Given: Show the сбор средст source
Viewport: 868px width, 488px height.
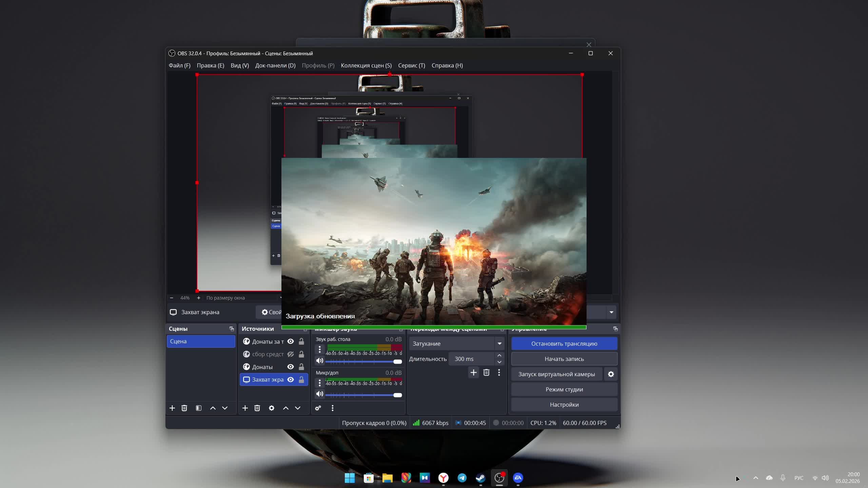Looking at the screenshot, I should click(x=291, y=354).
